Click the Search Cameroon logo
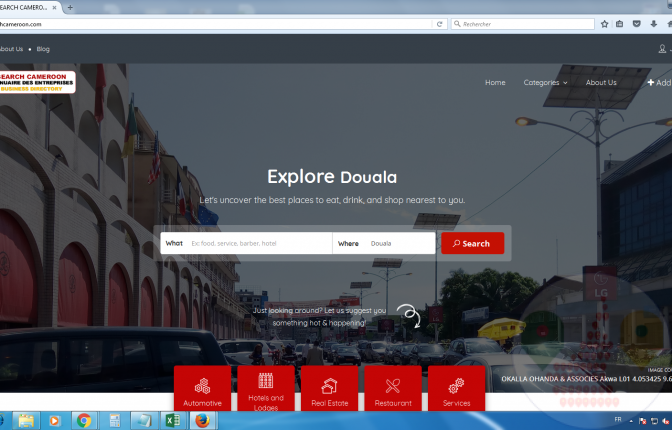The height and width of the screenshot is (430, 672). click(37, 82)
